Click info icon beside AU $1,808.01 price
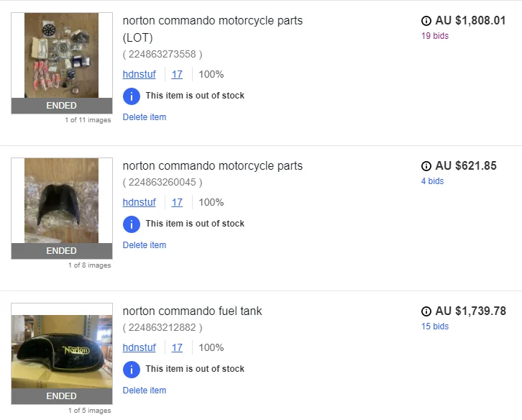The image size is (522, 420). click(x=426, y=21)
